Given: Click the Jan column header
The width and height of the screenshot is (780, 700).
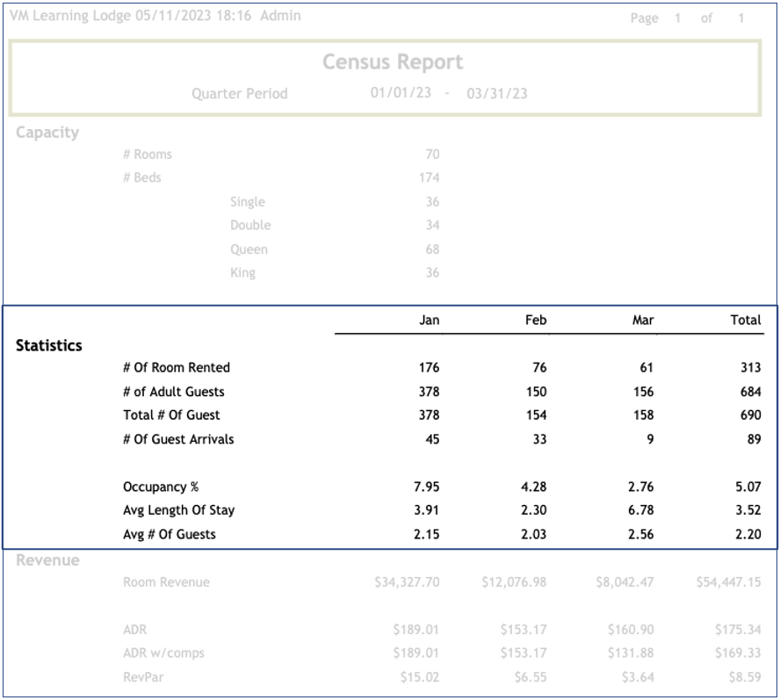Looking at the screenshot, I should point(429,320).
